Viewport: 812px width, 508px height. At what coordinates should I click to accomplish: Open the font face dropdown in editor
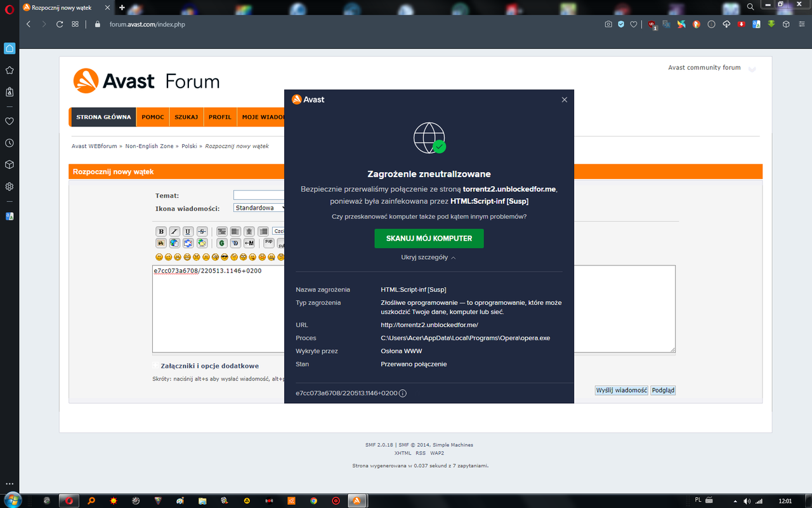[x=278, y=231]
